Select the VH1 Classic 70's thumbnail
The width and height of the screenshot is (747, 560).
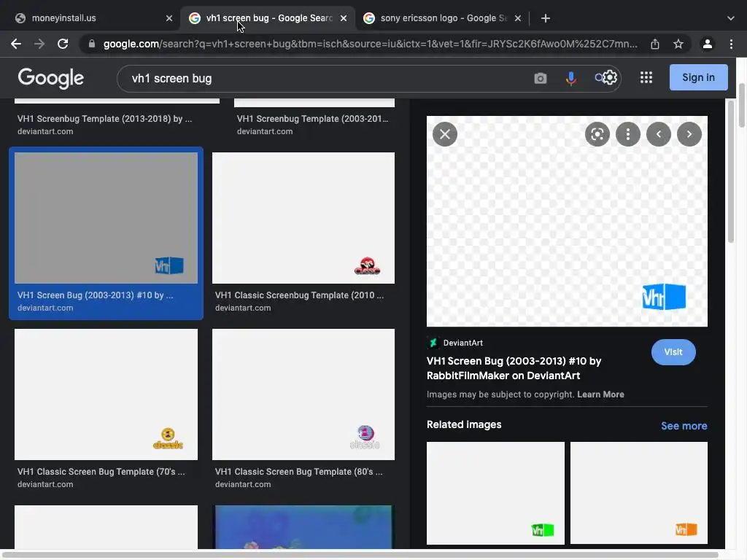tap(106, 394)
